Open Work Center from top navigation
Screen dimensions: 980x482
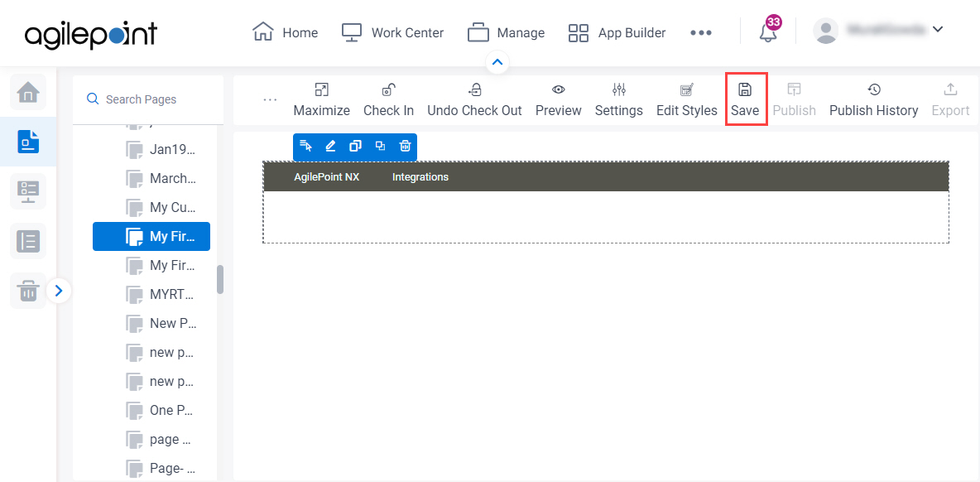pyautogui.click(x=392, y=32)
